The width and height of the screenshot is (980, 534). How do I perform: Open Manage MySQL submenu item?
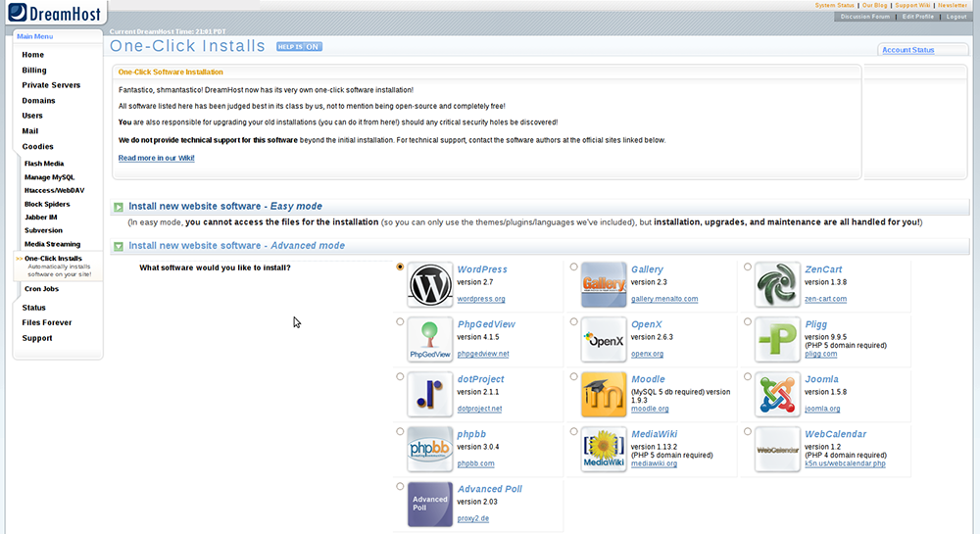pyautogui.click(x=49, y=177)
